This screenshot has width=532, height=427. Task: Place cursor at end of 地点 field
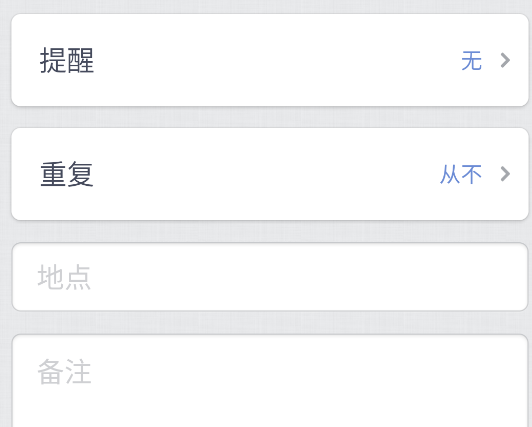[x=475, y=277]
